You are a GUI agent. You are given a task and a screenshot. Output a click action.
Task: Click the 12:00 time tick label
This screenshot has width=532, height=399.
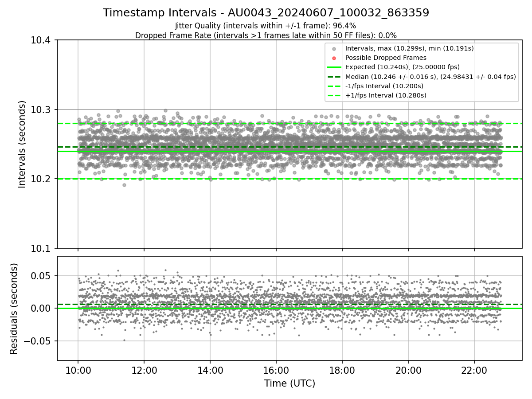(x=144, y=370)
